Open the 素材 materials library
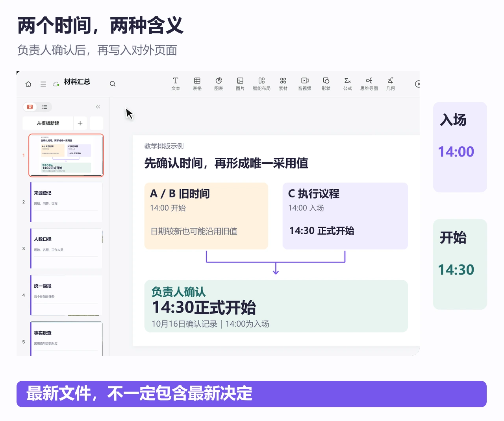504x421 pixels. (x=283, y=84)
